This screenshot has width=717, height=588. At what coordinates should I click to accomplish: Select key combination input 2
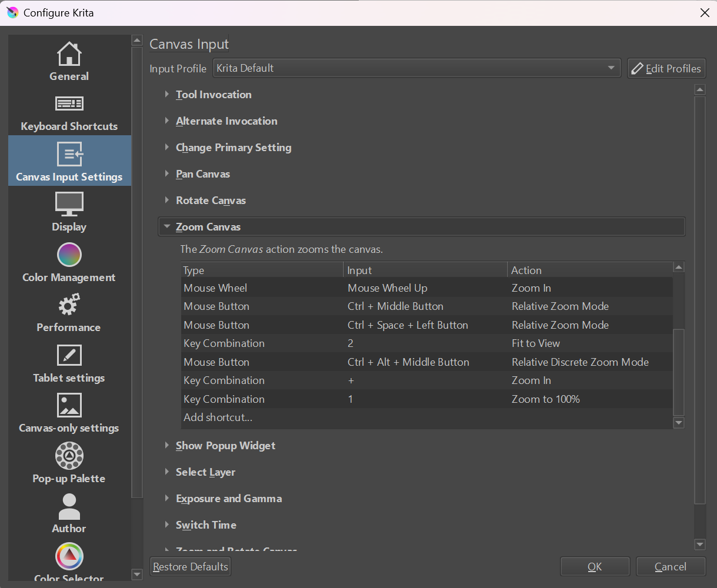click(426, 343)
